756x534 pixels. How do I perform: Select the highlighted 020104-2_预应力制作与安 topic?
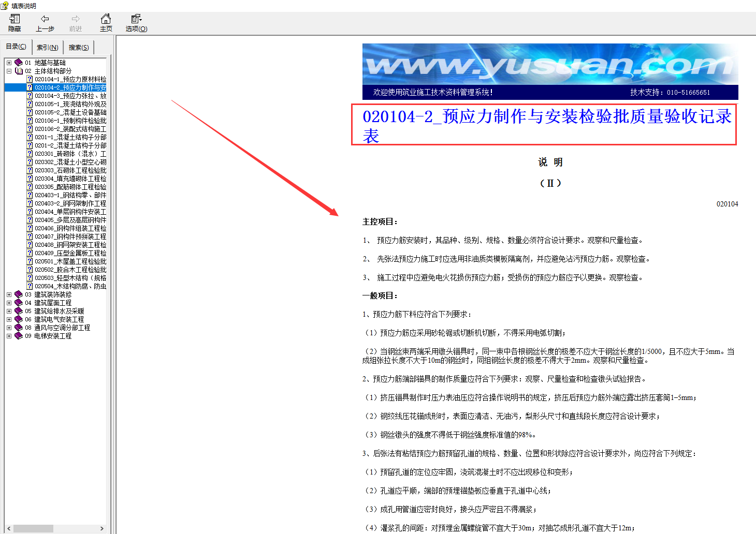(x=70, y=87)
